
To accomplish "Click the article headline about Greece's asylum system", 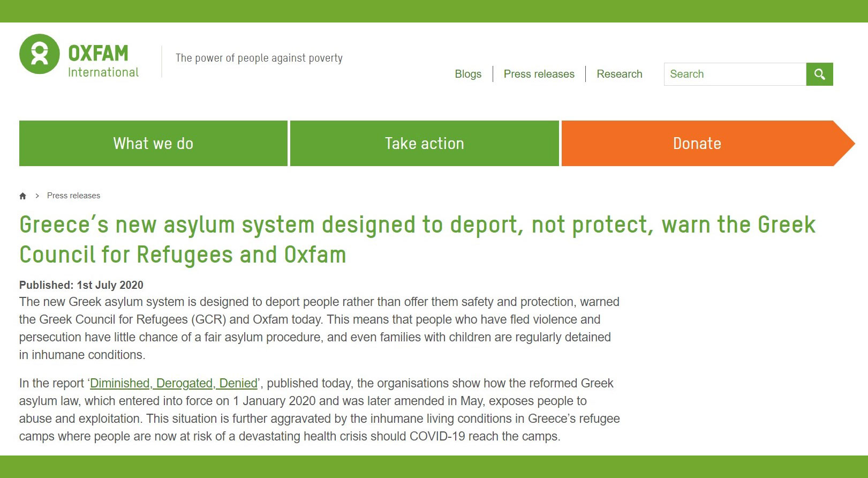I will pos(418,240).
